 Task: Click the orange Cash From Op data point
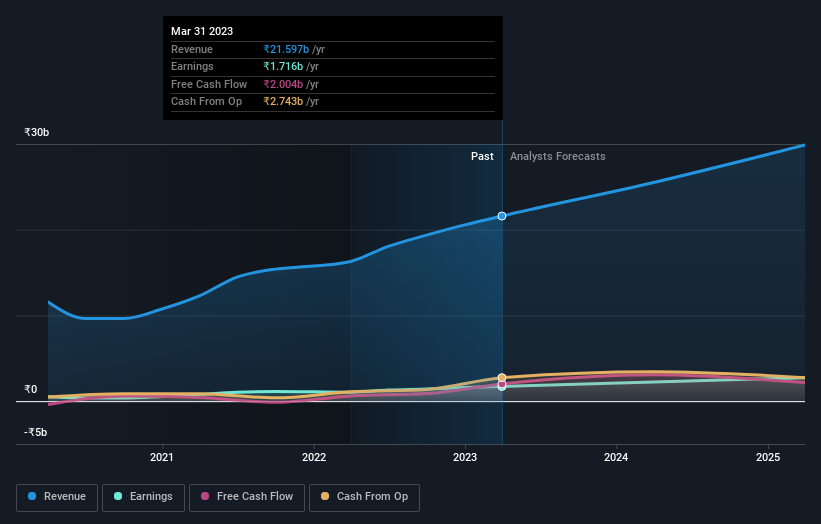[x=502, y=377]
